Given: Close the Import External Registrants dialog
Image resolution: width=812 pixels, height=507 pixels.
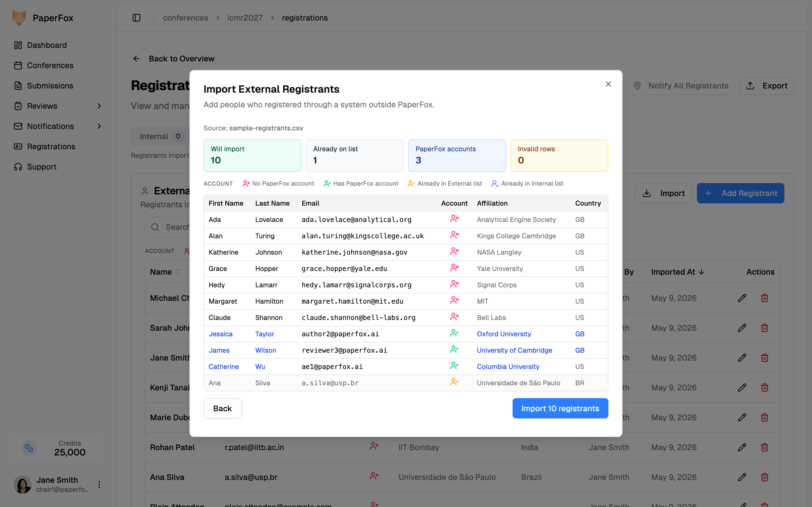Looking at the screenshot, I should coord(608,84).
